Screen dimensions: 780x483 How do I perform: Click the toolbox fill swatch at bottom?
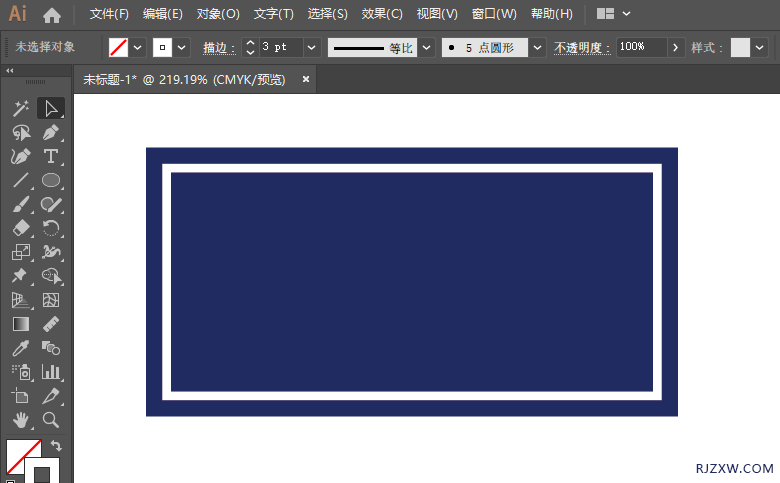(x=19, y=452)
